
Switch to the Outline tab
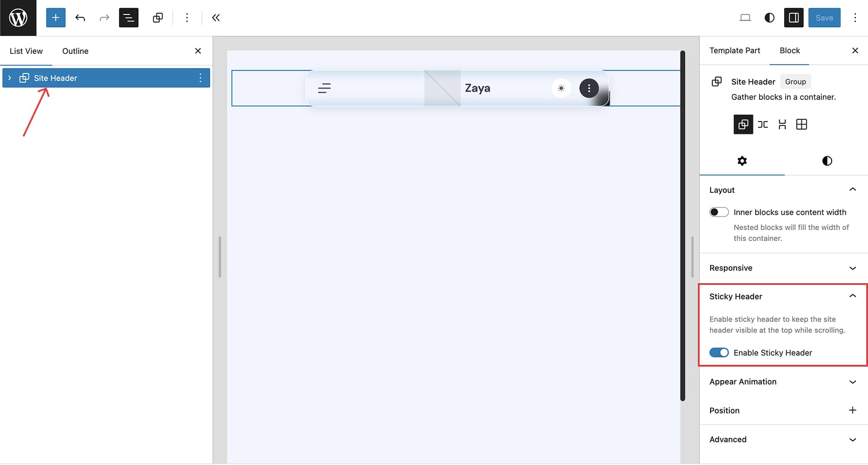[75, 51]
